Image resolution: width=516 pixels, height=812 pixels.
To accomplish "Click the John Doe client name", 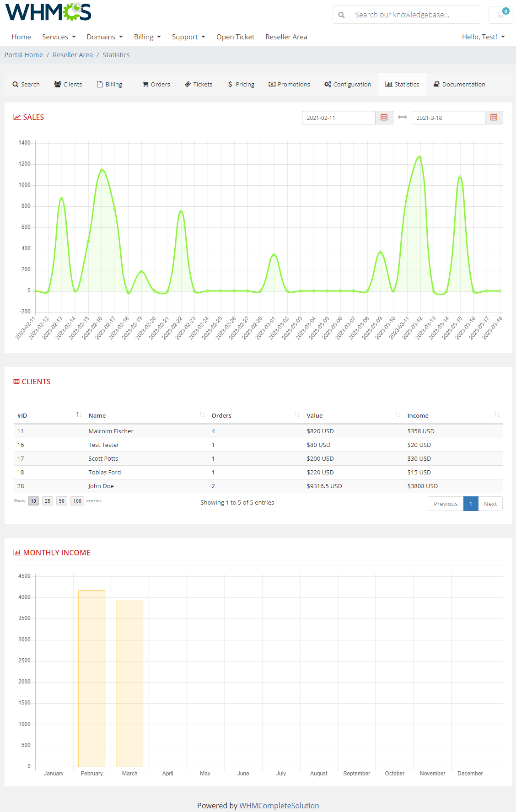I will point(101,486).
